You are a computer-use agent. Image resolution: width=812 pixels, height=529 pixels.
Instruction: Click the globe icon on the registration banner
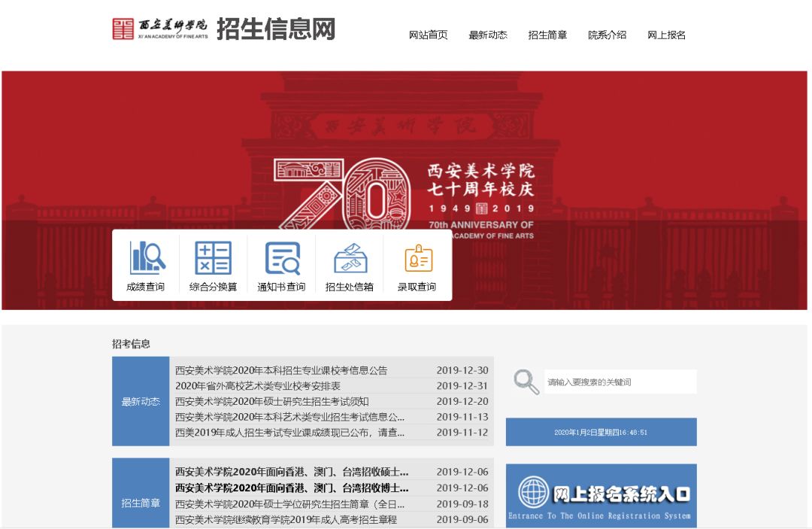point(535,493)
